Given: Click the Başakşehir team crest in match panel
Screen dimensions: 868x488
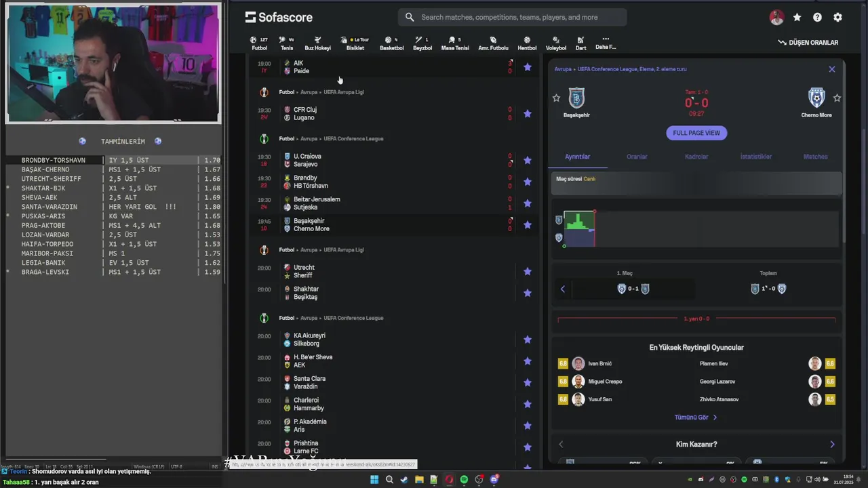Looking at the screenshot, I should [576, 98].
